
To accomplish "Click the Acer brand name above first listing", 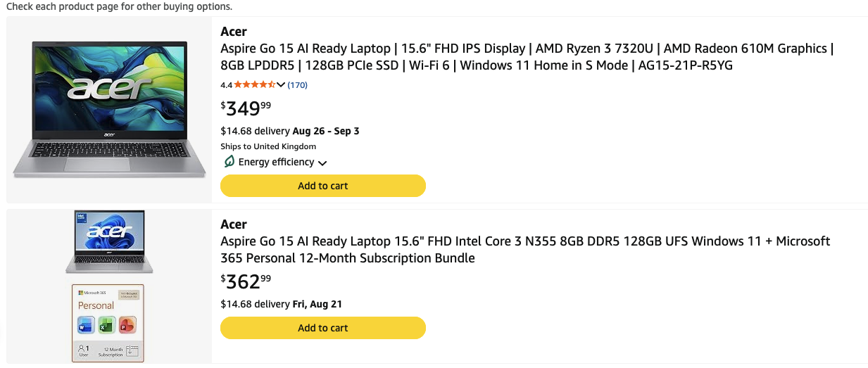I will pos(234,32).
